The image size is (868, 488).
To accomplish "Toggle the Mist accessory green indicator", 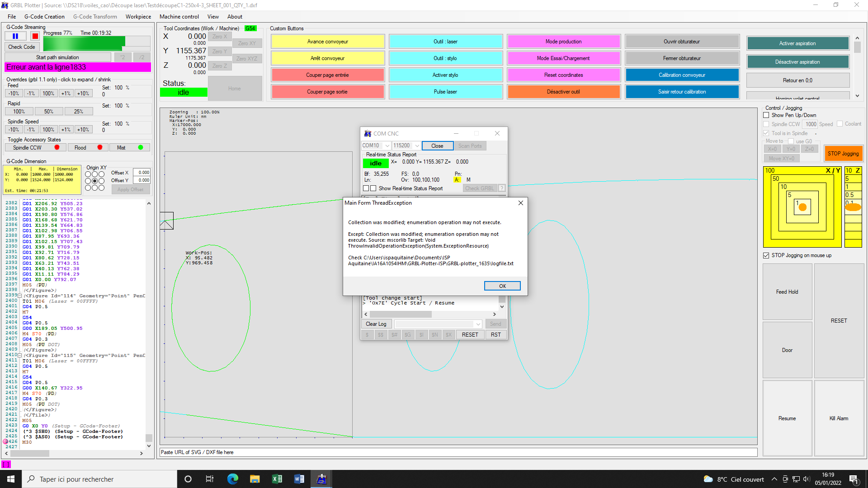I will 141,147.
